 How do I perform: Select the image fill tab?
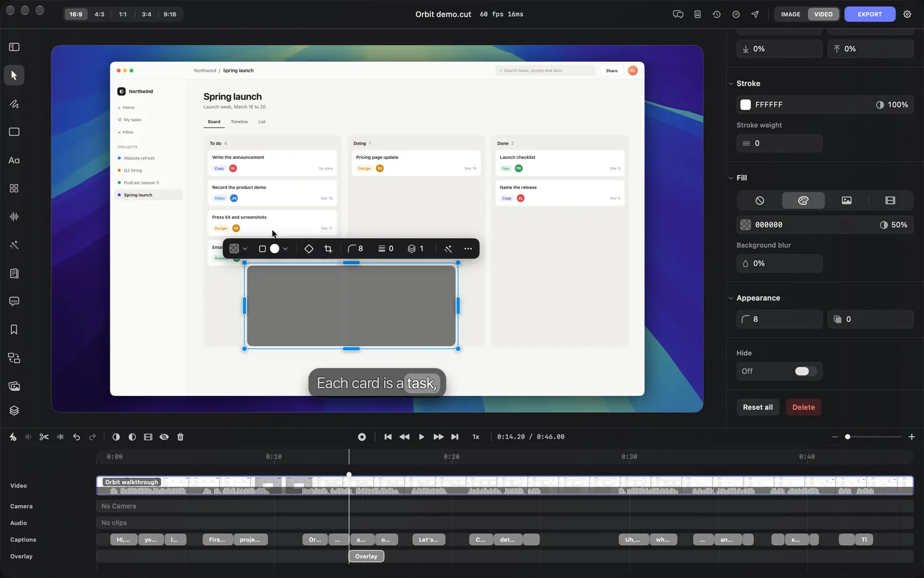847,201
